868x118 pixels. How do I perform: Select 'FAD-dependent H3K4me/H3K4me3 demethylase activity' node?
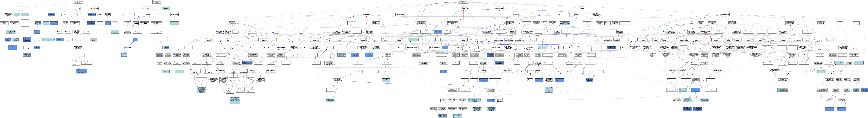tap(12, 48)
